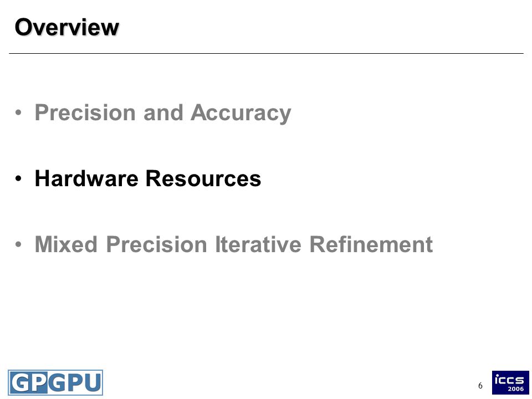Image resolution: width=532 pixels, height=399 pixels.
Task: Click the word Iterative
Action: pyautogui.click(x=259, y=244)
